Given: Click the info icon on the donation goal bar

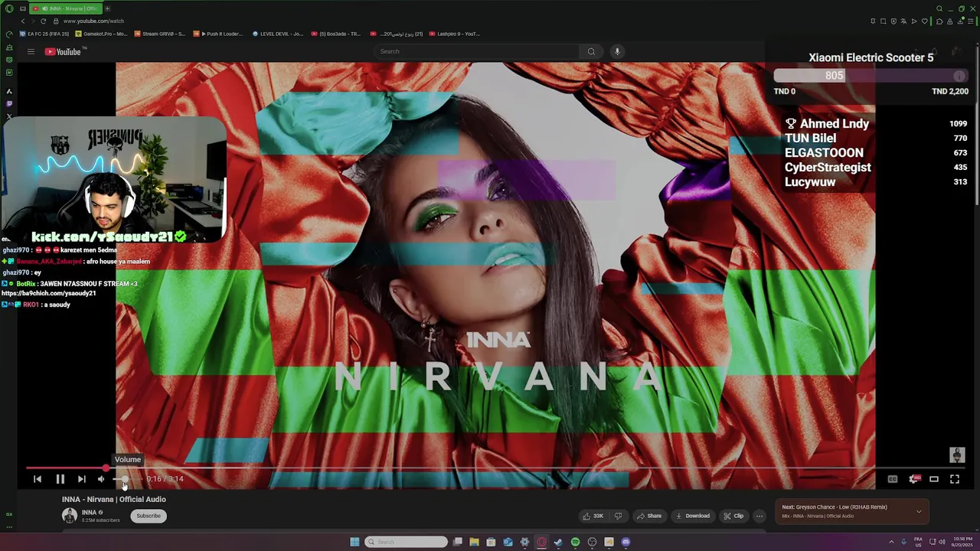Looking at the screenshot, I should [959, 76].
